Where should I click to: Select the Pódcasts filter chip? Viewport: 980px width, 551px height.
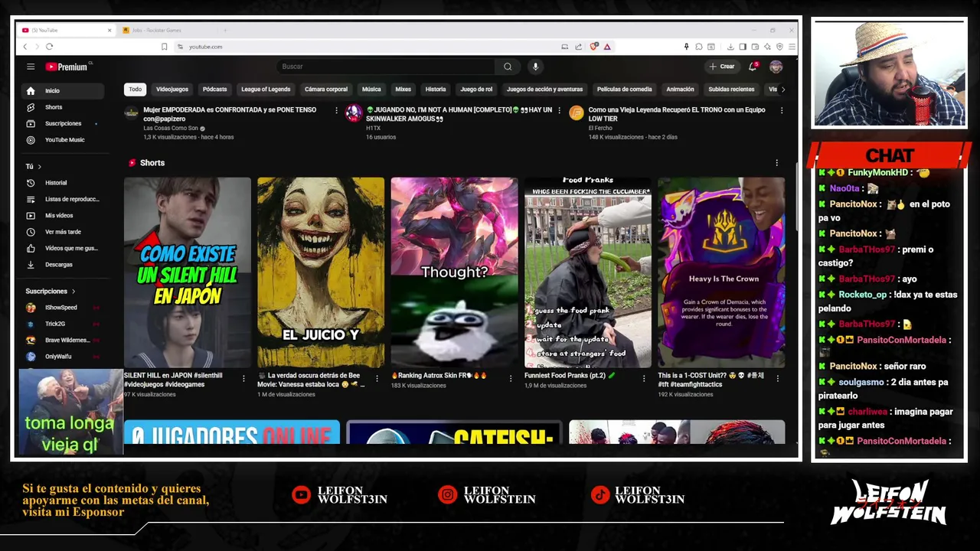(x=214, y=90)
